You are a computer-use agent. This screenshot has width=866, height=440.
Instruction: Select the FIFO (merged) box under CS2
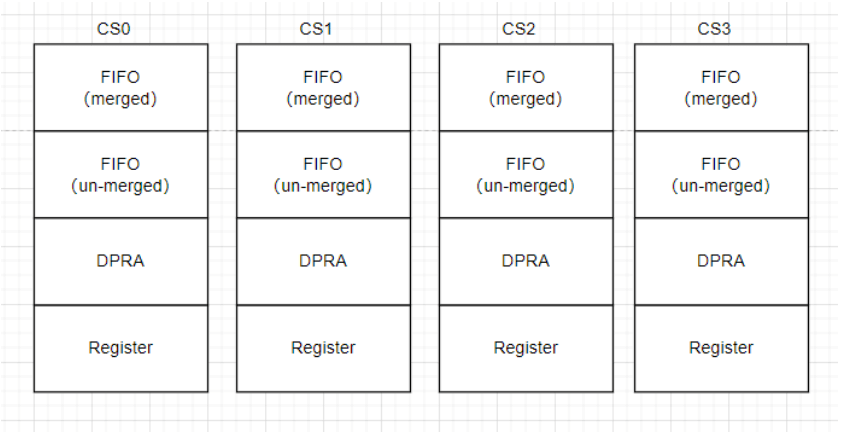coord(526,88)
